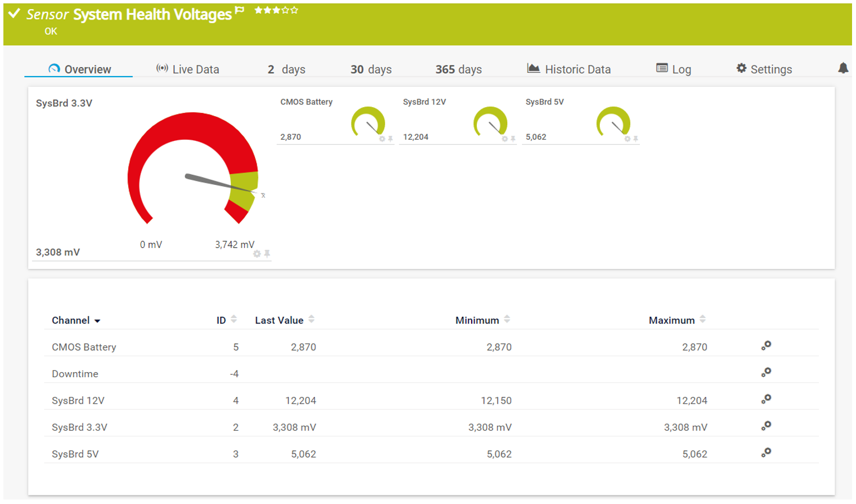Sort table by Channel column arrow
The image size is (856, 504).
[x=97, y=321]
